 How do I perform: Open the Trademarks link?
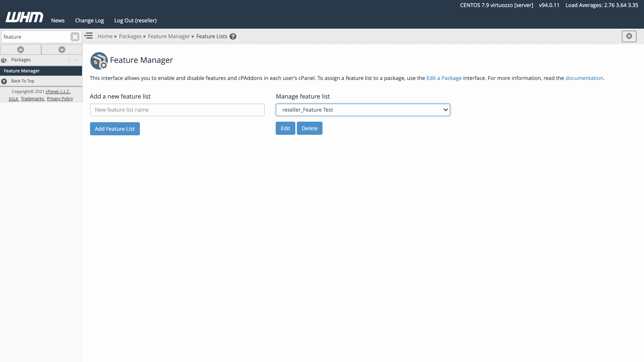[x=32, y=99]
